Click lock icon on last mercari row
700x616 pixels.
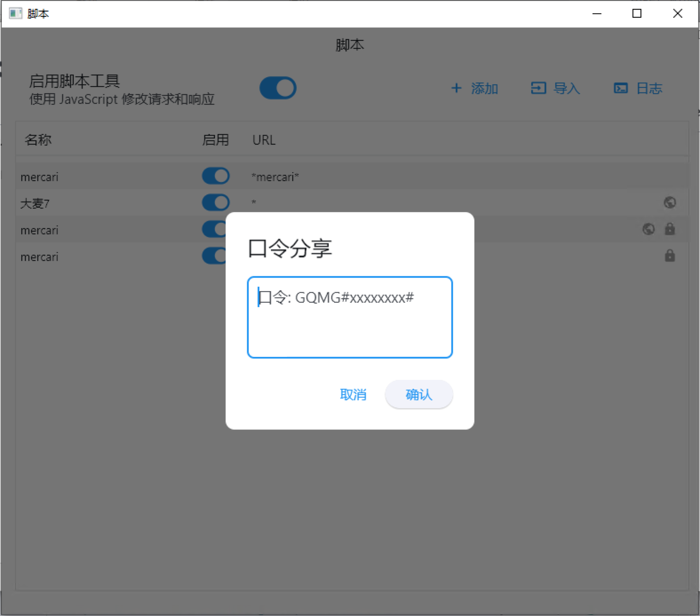pyautogui.click(x=669, y=256)
